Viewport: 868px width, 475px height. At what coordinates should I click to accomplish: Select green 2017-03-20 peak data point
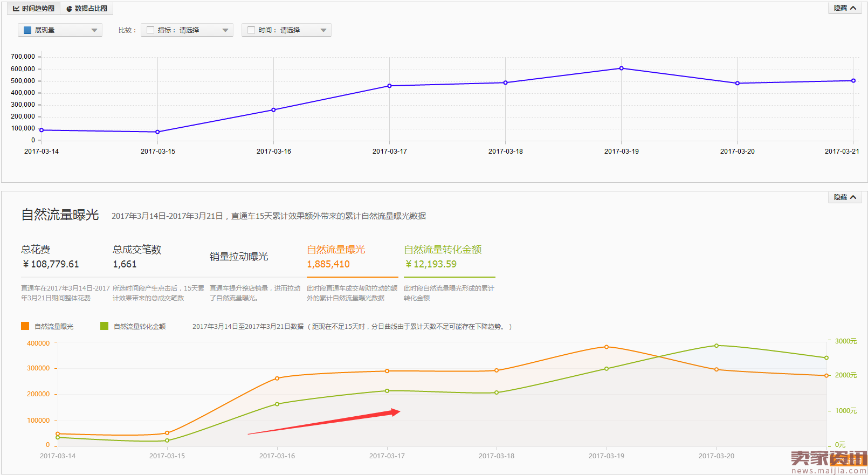pos(717,346)
